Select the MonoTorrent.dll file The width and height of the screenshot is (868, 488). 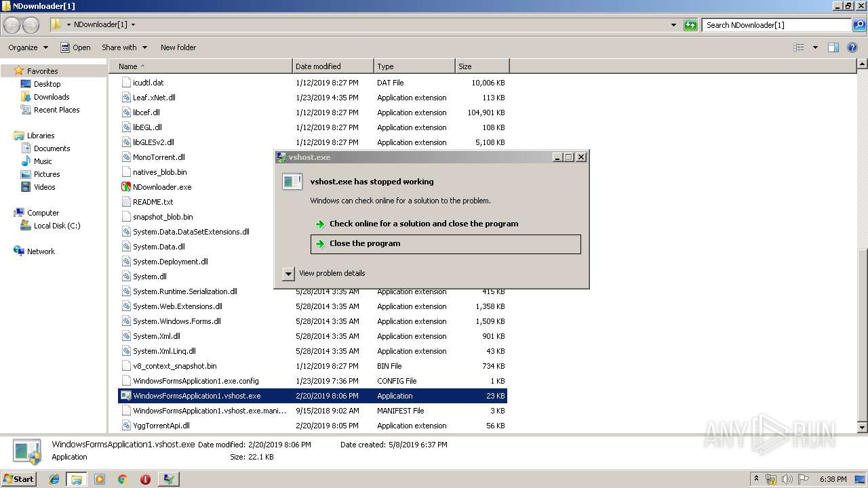(159, 157)
